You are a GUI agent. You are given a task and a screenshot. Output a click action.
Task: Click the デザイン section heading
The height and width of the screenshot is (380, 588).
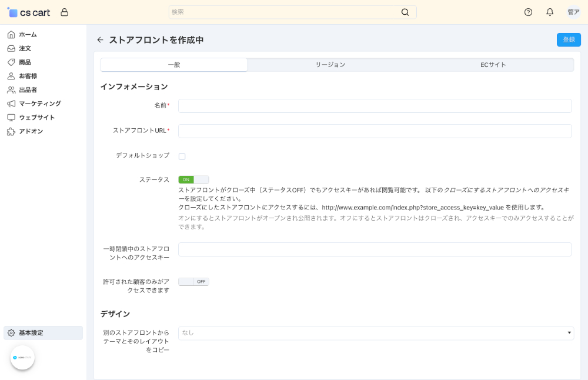tap(115, 314)
